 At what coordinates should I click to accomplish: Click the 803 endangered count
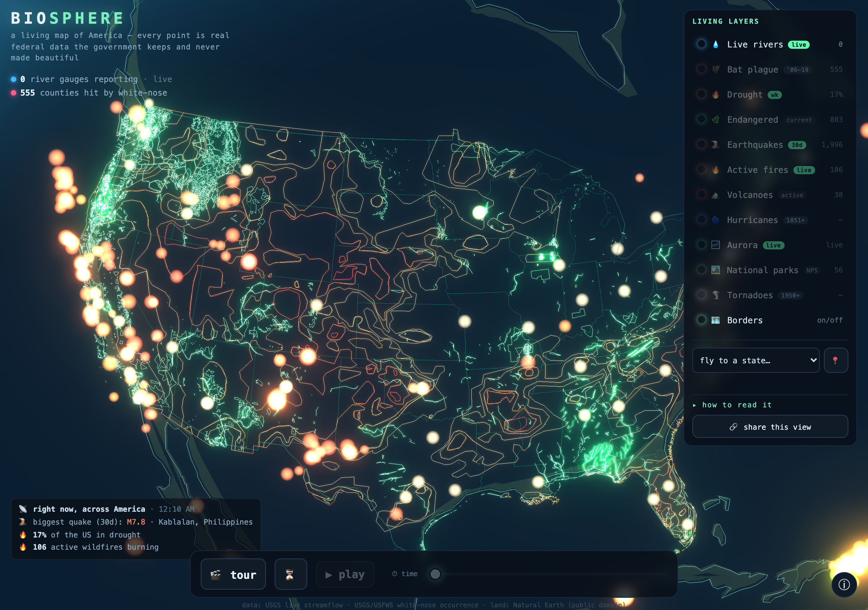(836, 120)
